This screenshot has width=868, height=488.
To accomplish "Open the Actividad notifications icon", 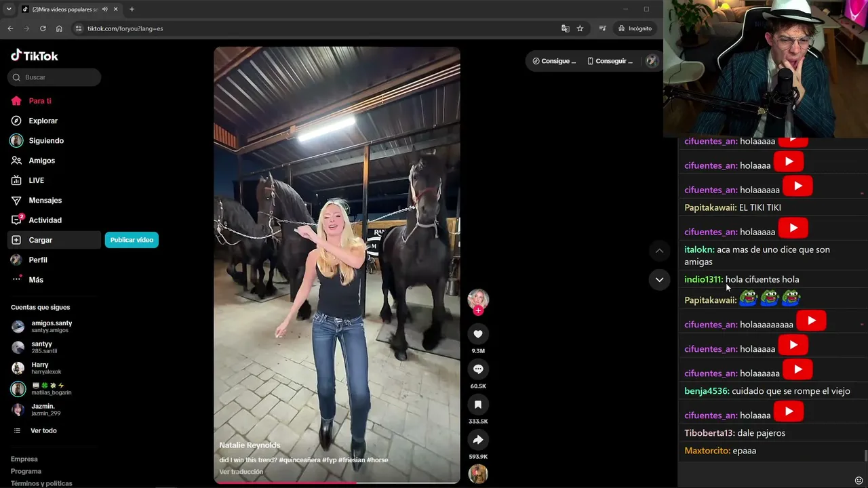I will pyautogui.click(x=17, y=220).
